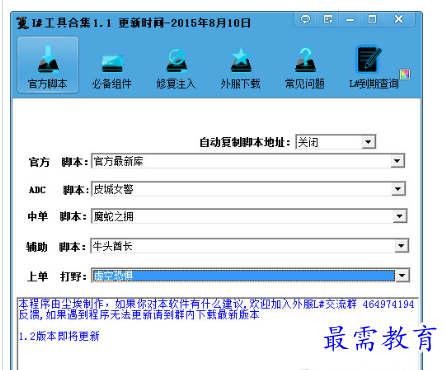The width and height of the screenshot is (445, 370).
Task: Expand the 官方脚本 dropdown arrow
Action: 397,161
